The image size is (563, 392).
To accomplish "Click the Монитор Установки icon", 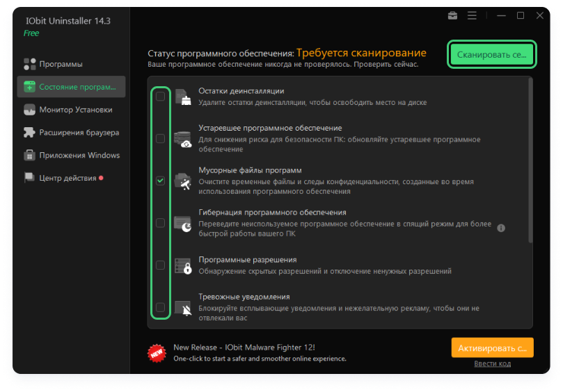I will point(29,110).
